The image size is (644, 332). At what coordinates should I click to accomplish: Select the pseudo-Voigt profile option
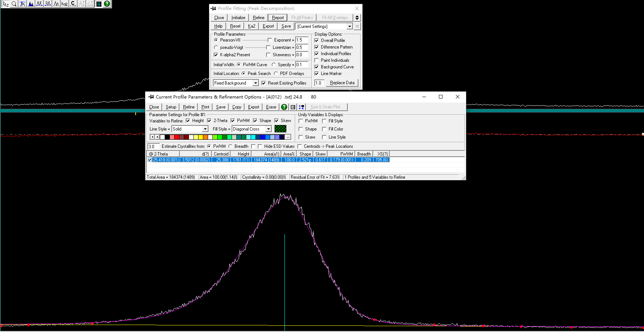click(x=216, y=47)
